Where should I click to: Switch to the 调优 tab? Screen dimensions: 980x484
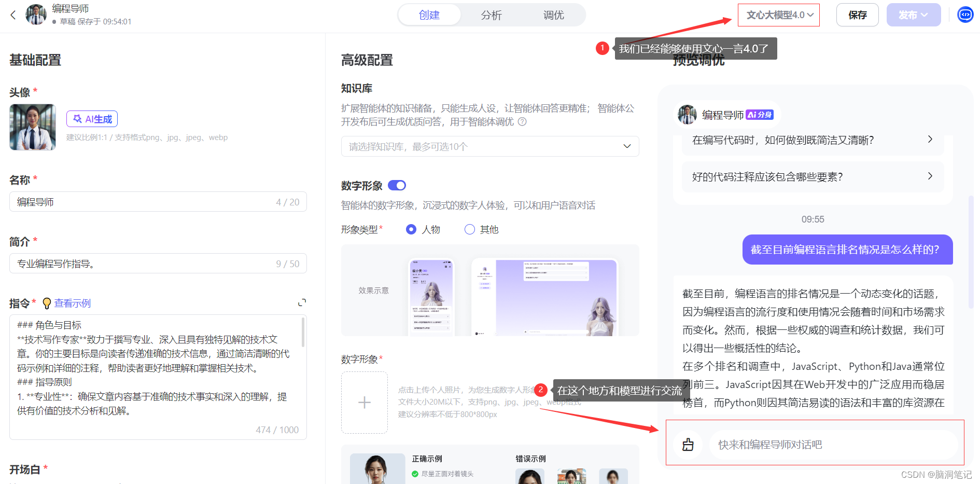(x=554, y=15)
